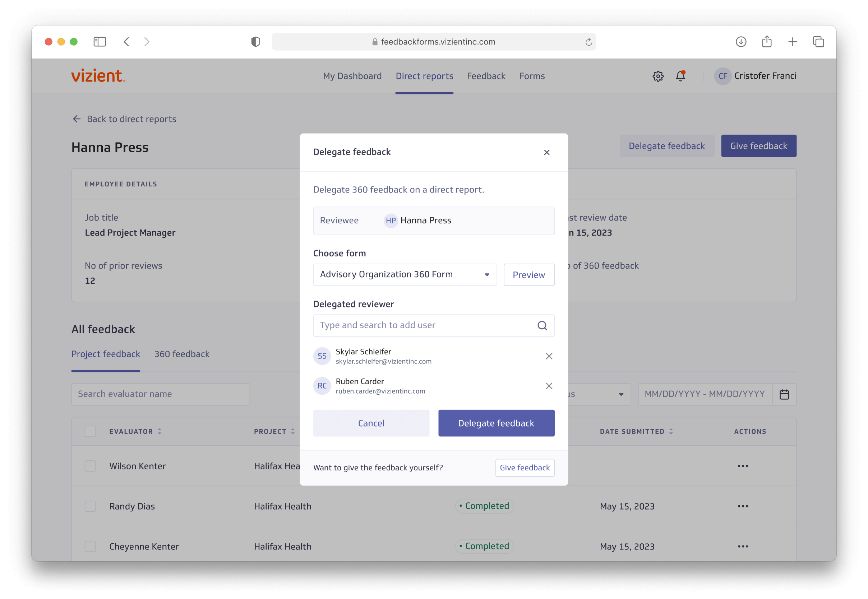
Task: Check the Wilson Kenter row checkbox
Action: 90,466
